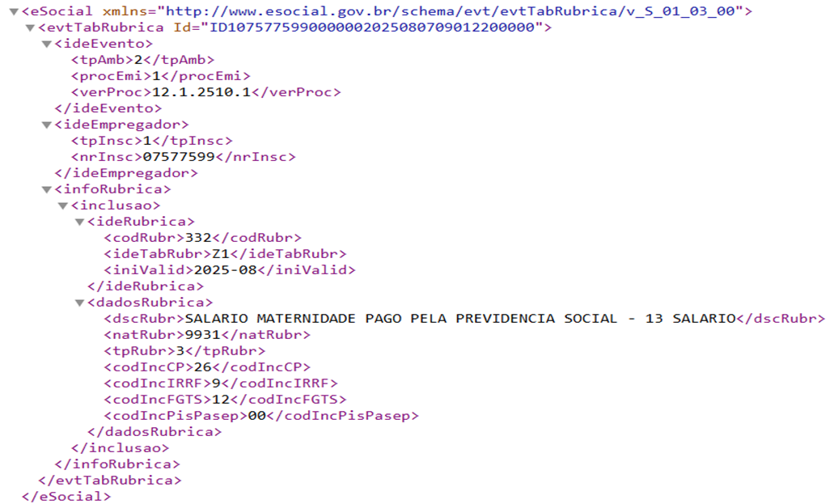Collapse the ideEmpregador section
834x504 pixels.
click(x=47, y=125)
